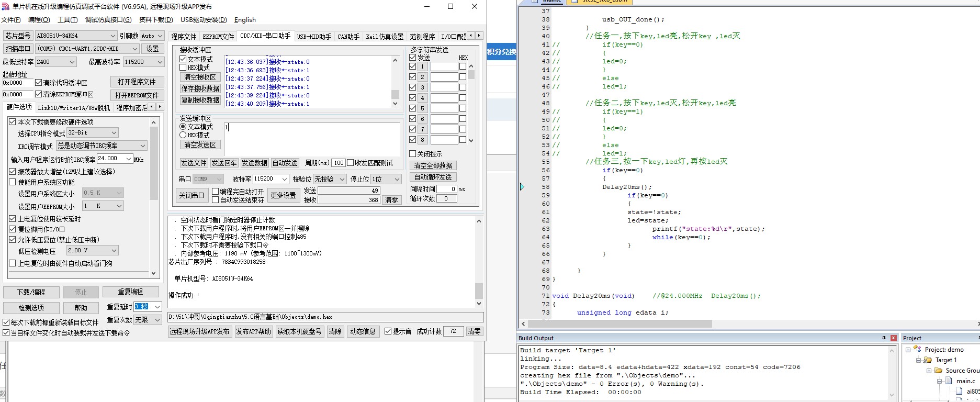Switch to CAN助手 tab

coord(348,37)
